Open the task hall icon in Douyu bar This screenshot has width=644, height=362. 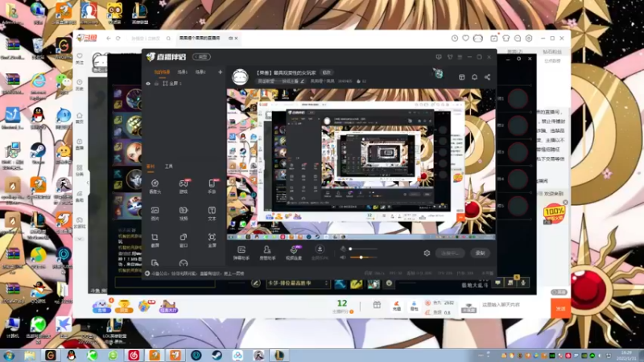[168, 306]
